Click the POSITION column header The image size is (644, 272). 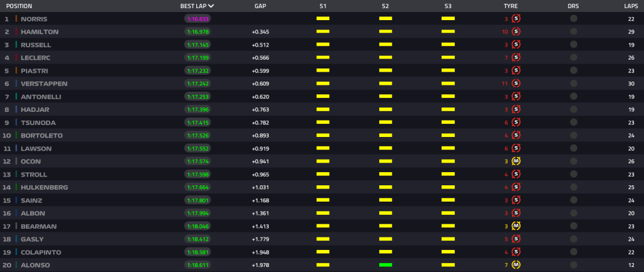[x=19, y=6]
